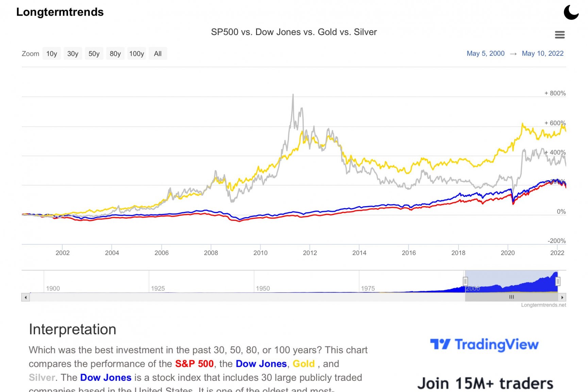This screenshot has height=392, width=588.
Task: Open the Longtermtrends.net chart credit
Action: point(543,305)
